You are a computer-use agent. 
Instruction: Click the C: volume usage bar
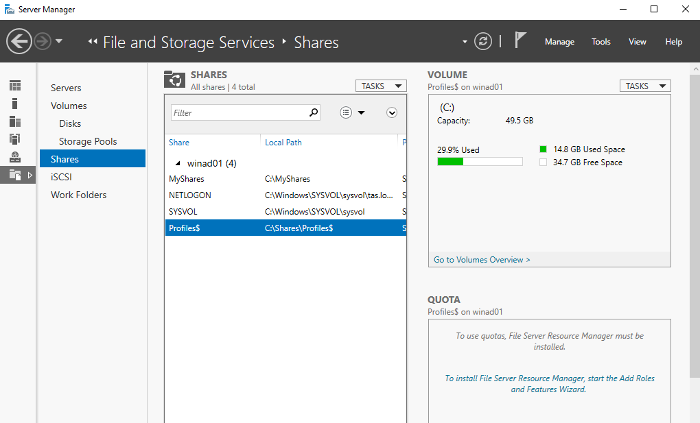[479, 161]
